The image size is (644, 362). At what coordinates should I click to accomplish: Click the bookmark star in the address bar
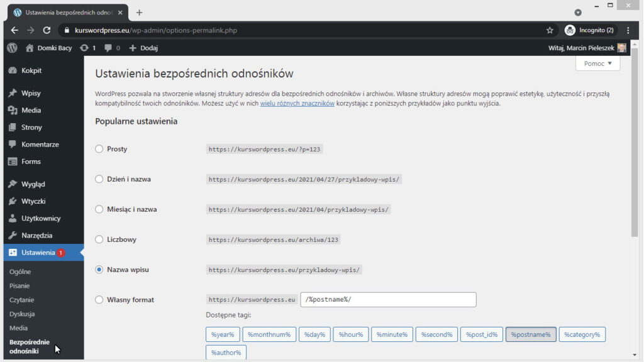click(x=549, y=30)
